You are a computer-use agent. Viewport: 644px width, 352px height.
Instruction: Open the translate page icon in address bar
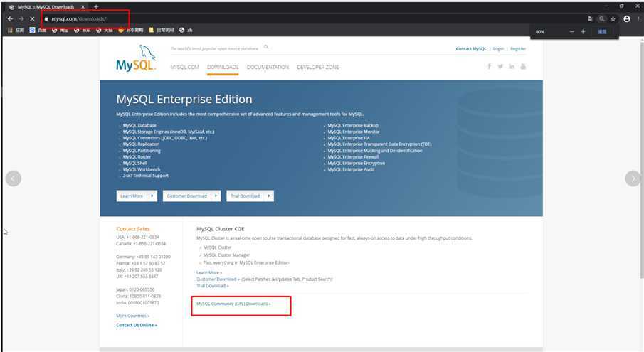coord(590,19)
